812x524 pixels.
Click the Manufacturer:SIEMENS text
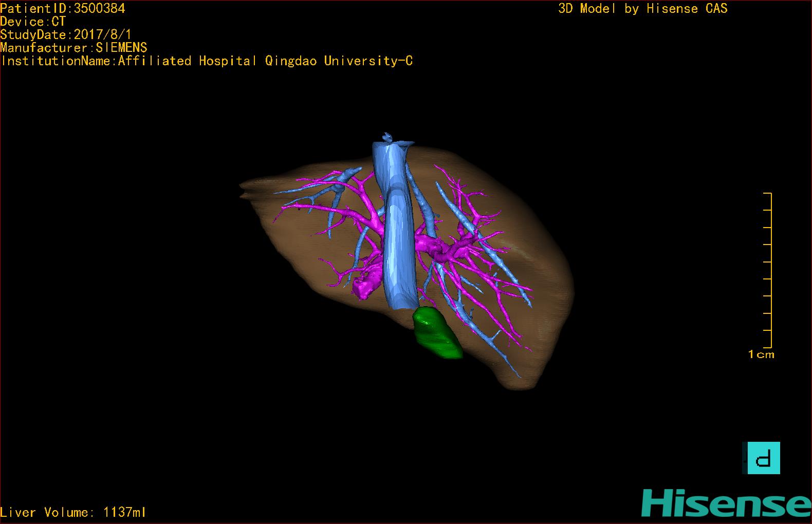coord(73,48)
